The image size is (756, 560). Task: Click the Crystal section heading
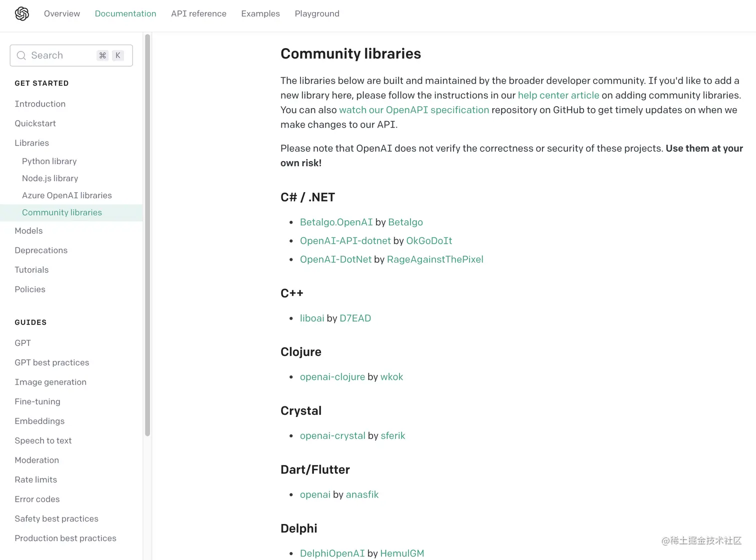pyautogui.click(x=301, y=411)
